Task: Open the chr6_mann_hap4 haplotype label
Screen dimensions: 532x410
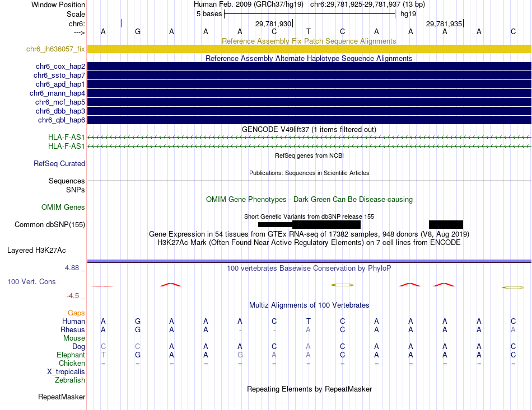Action: pyautogui.click(x=57, y=93)
